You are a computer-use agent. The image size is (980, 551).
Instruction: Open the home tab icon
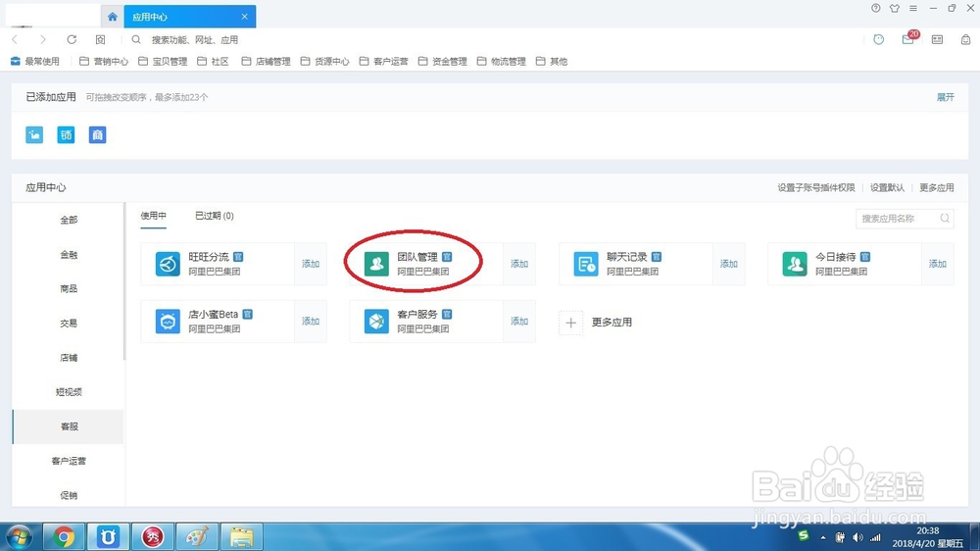[x=112, y=17]
